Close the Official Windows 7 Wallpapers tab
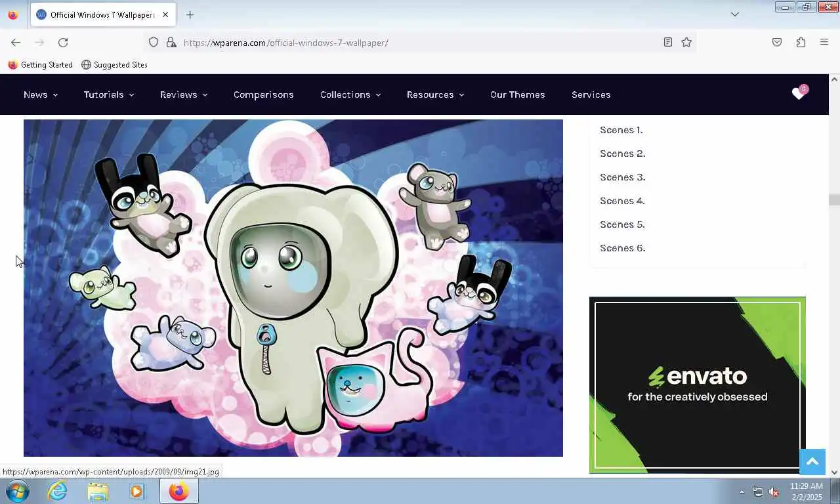840x504 pixels. click(165, 14)
